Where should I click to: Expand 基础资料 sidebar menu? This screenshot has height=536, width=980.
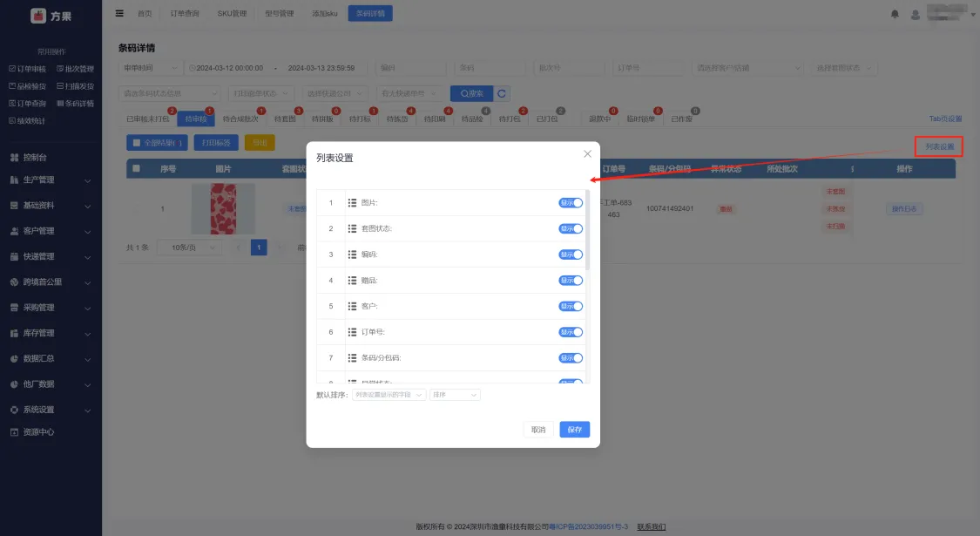51,206
